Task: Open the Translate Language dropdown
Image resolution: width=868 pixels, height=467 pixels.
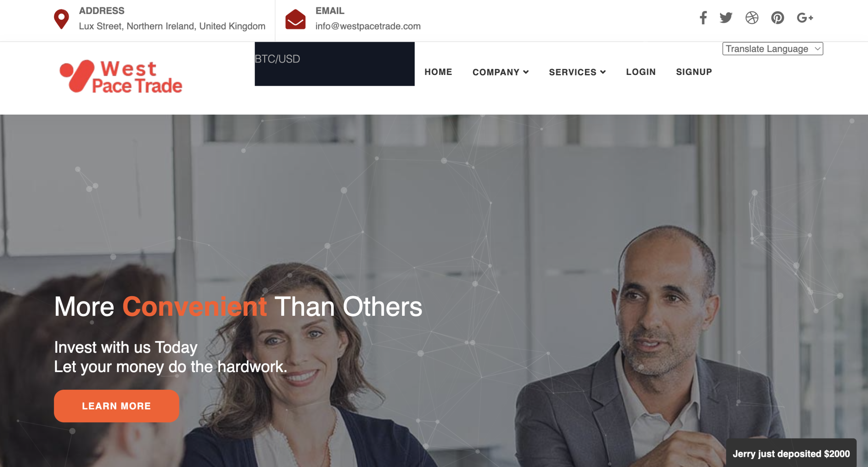Action: [773, 49]
